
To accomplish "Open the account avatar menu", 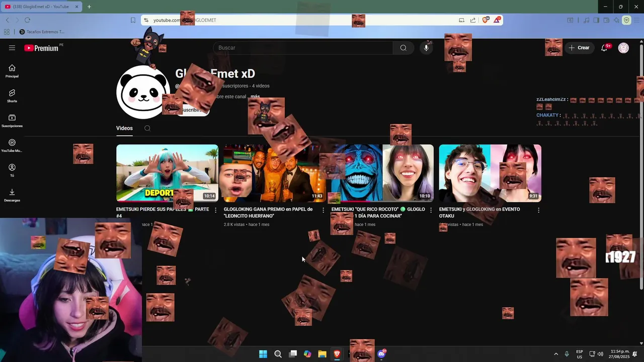I will (623, 48).
